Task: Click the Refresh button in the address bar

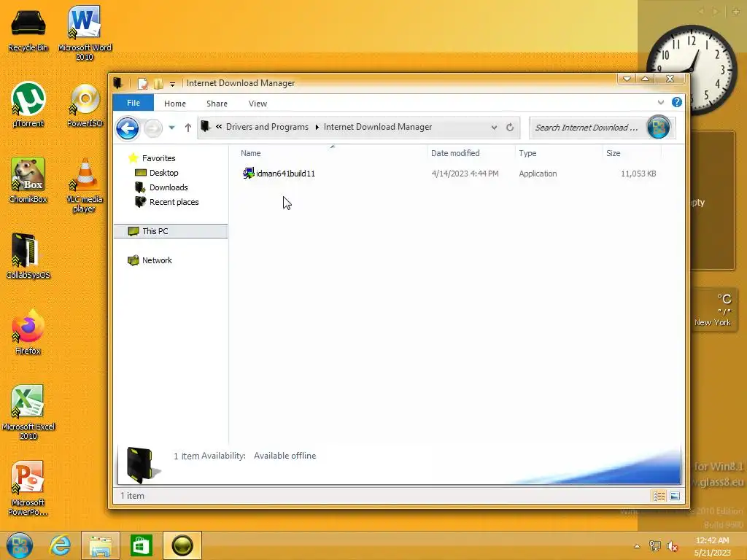Action: [x=510, y=127]
